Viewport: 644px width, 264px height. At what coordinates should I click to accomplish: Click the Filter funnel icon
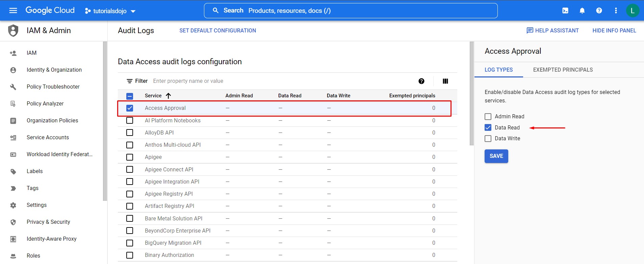129,81
